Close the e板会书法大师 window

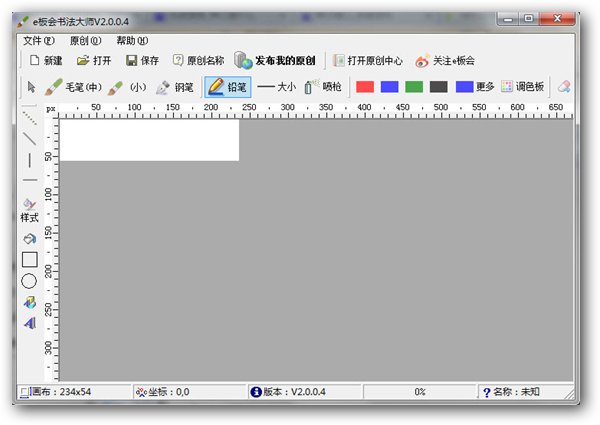click(x=557, y=19)
